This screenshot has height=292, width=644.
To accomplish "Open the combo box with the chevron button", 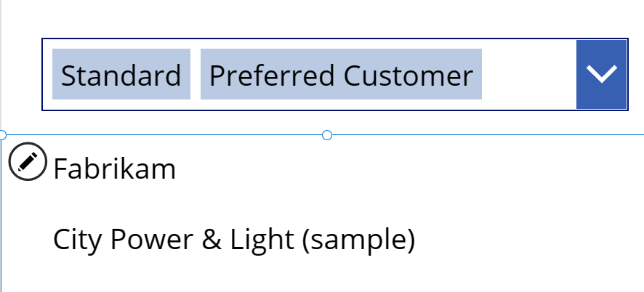I will point(602,74).
